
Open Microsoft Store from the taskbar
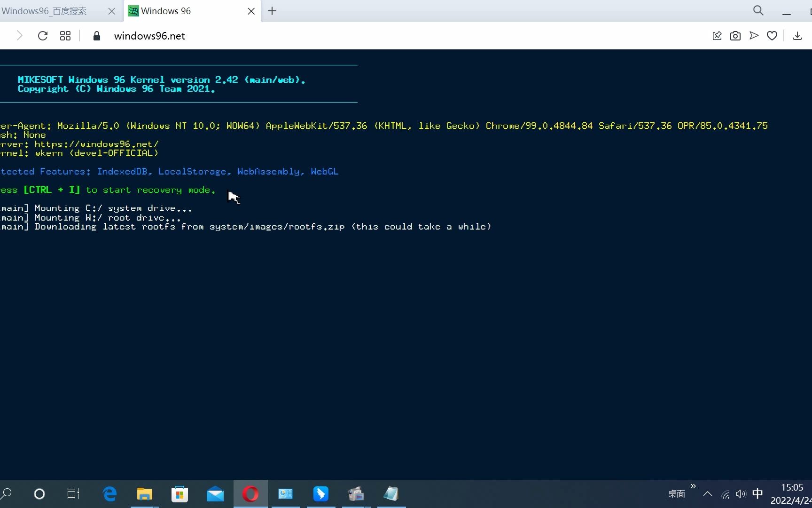pos(180,494)
